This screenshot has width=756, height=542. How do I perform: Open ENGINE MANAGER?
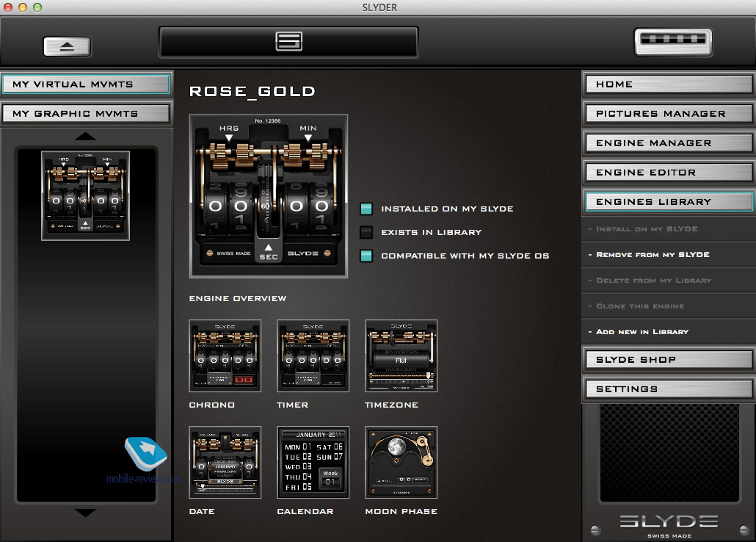click(x=669, y=143)
